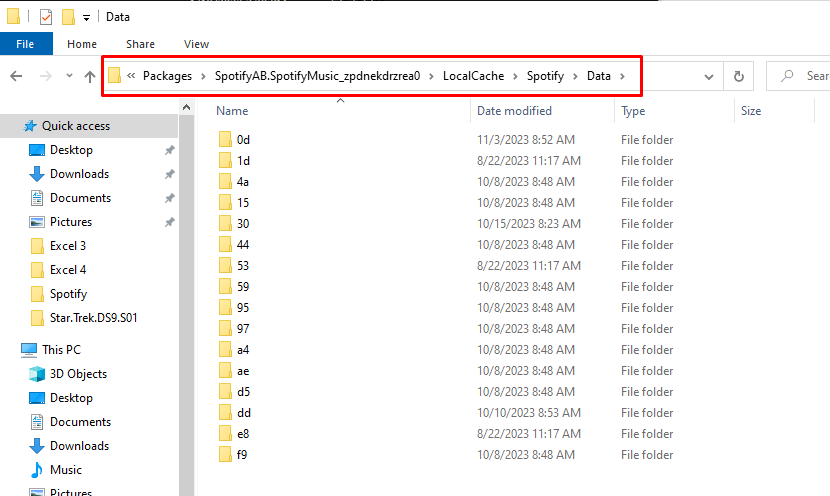Expand the arrow after Data in path
The height and width of the screenshot is (496, 830).
coord(622,76)
